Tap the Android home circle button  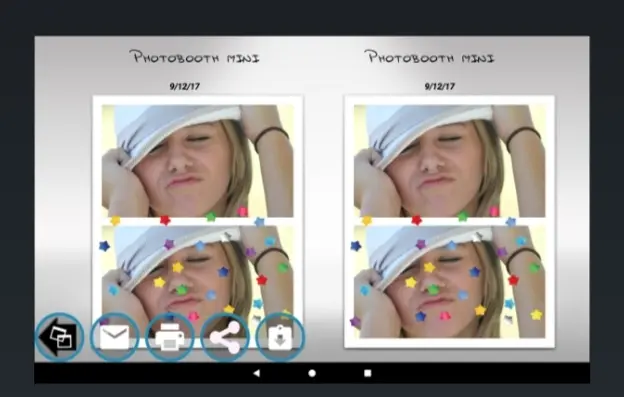312,373
